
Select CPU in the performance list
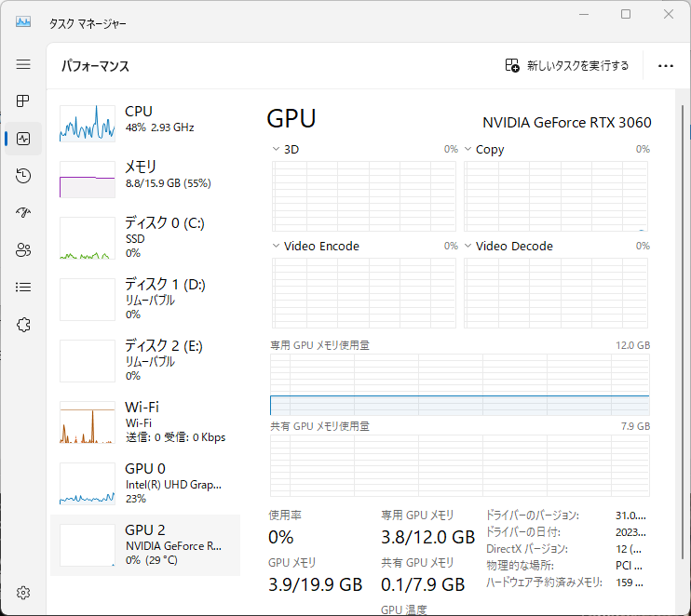pos(145,123)
